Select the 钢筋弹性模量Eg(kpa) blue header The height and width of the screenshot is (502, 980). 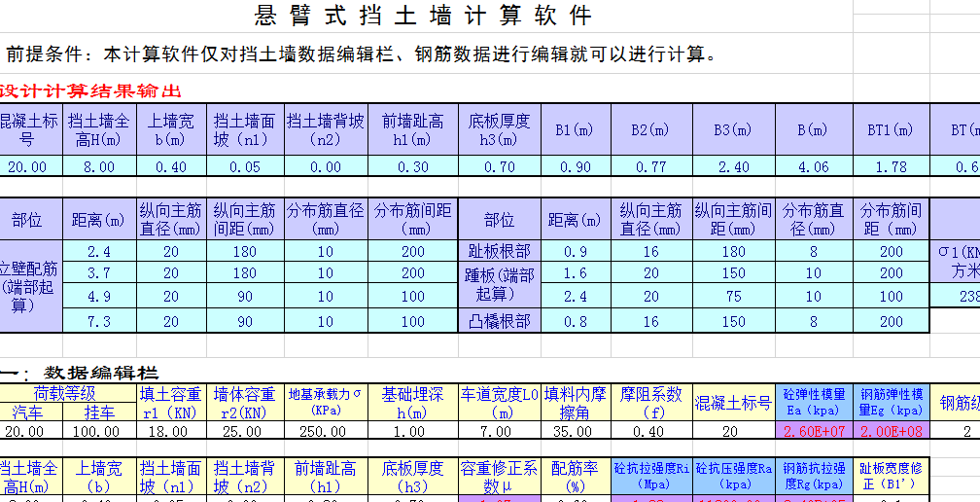click(x=892, y=403)
